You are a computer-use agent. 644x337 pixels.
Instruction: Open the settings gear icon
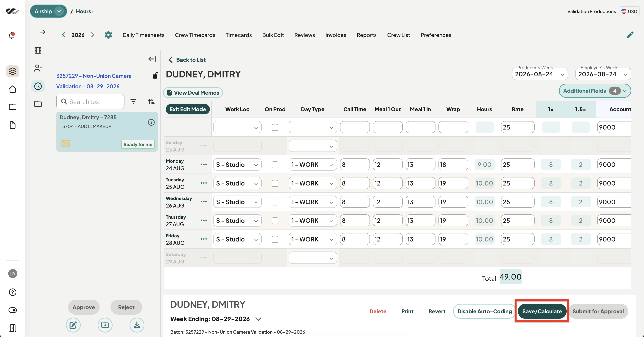pyautogui.click(x=108, y=35)
